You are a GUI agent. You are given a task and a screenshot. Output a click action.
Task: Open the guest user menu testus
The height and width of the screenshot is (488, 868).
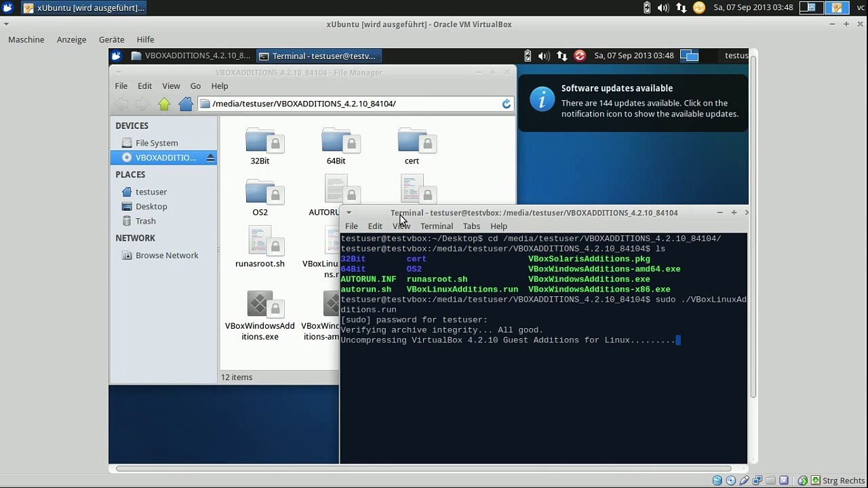pos(736,56)
